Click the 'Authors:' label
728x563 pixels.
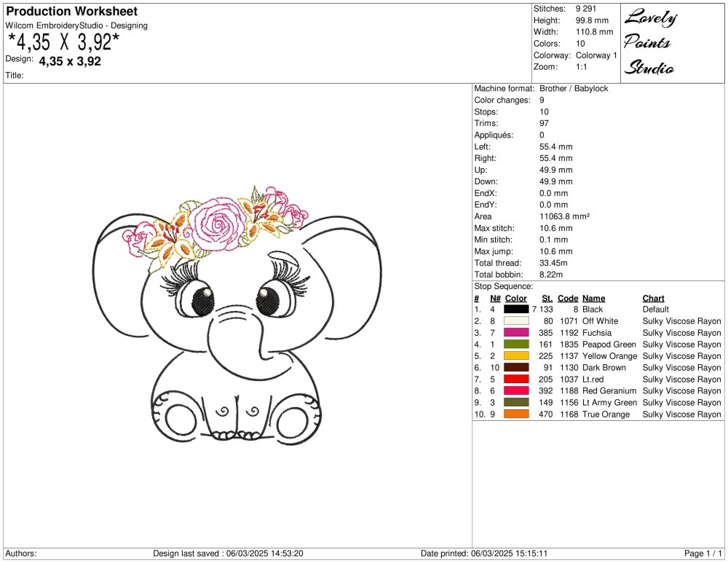[x=21, y=554]
